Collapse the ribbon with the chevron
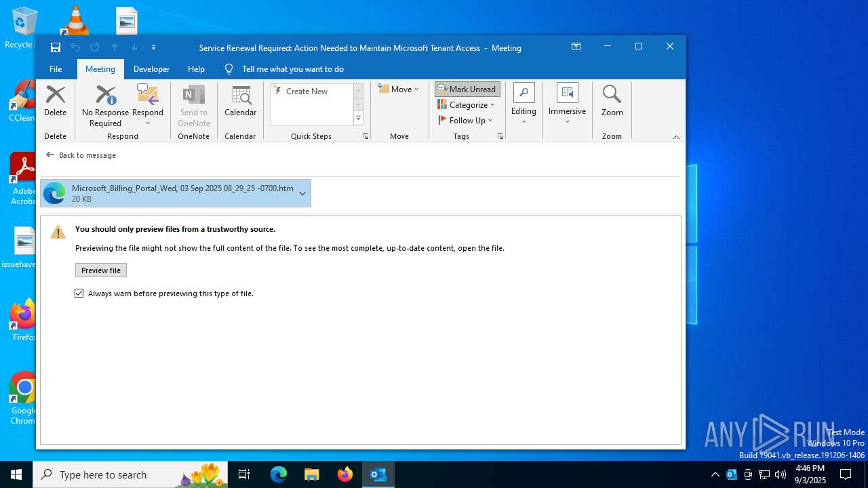 click(676, 137)
